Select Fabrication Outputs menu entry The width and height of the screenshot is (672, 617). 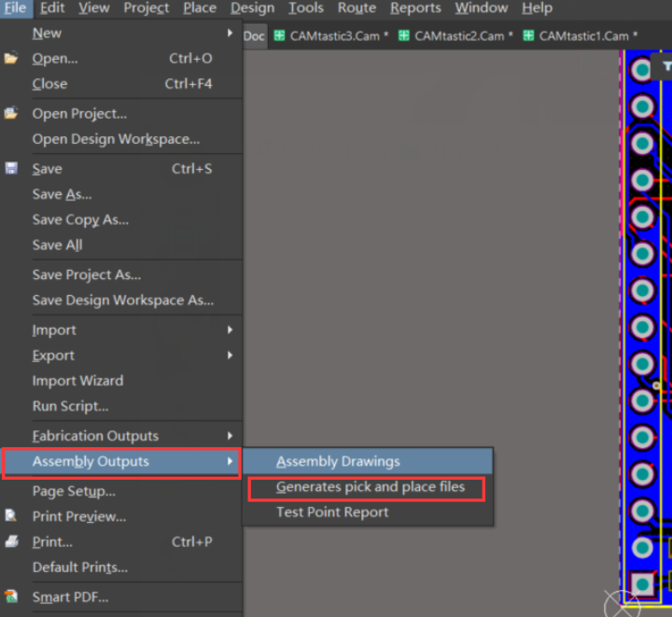(x=121, y=435)
